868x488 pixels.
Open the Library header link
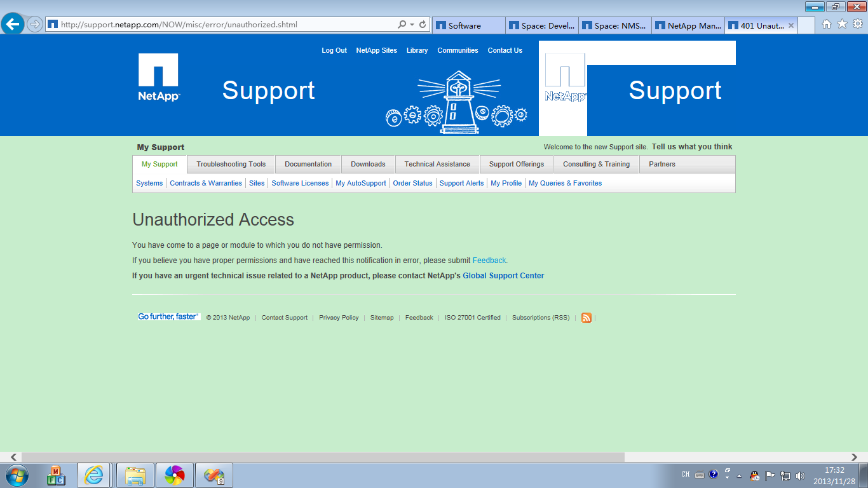tap(417, 50)
